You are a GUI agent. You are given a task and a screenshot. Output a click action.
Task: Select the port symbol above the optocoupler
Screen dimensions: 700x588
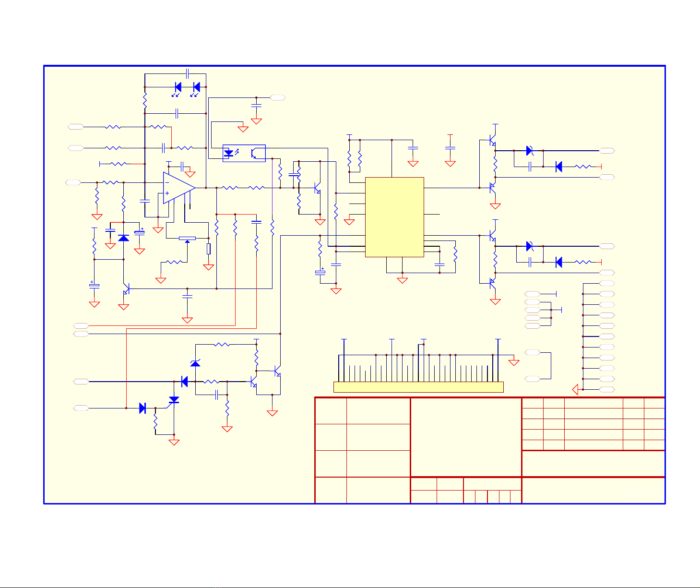[278, 97]
